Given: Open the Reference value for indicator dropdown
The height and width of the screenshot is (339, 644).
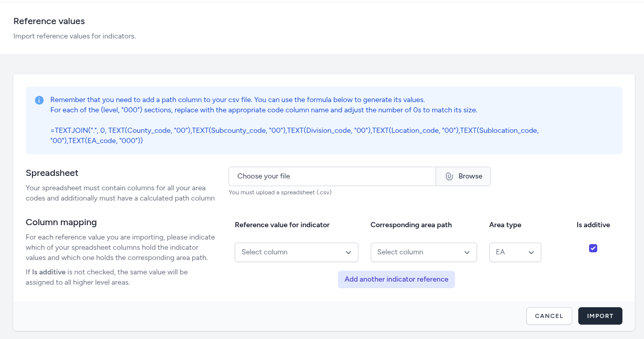Looking at the screenshot, I should click(x=296, y=252).
